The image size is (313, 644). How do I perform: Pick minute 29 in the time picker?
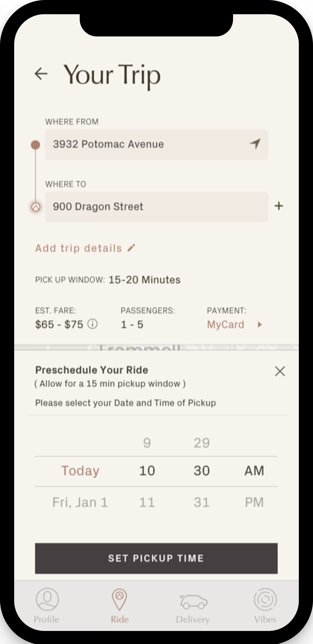pyautogui.click(x=202, y=443)
